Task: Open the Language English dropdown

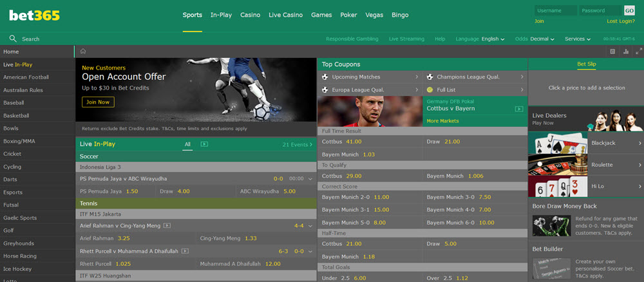Action: pos(493,39)
